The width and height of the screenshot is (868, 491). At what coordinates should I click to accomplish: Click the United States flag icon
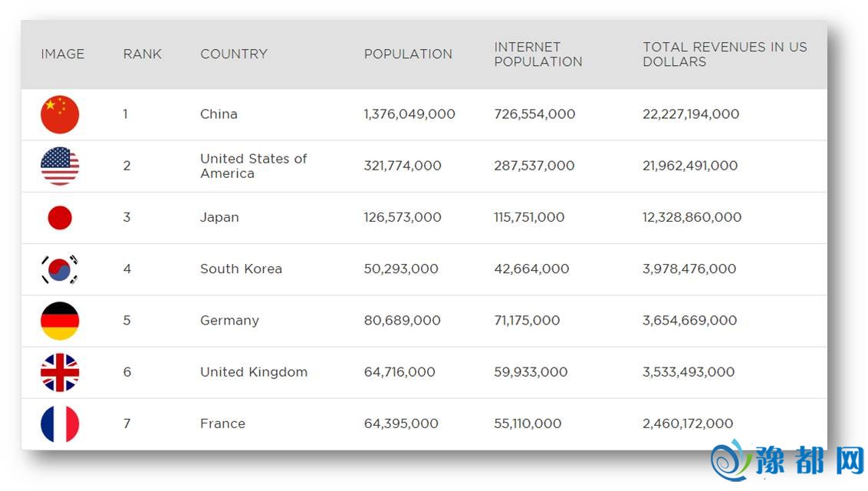(60, 166)
